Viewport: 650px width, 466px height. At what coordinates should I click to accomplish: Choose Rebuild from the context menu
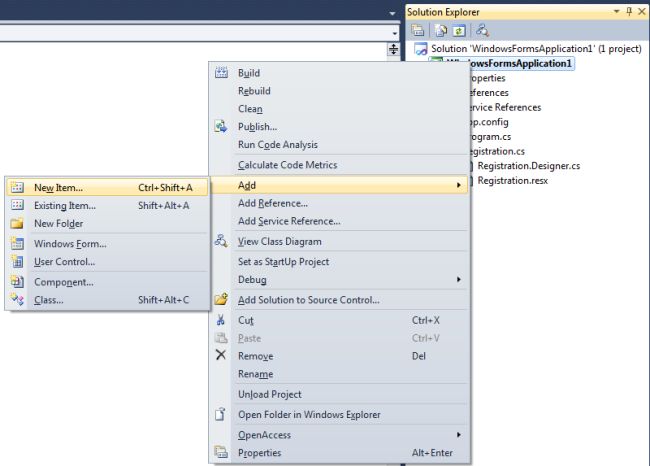tap(254, 91)
